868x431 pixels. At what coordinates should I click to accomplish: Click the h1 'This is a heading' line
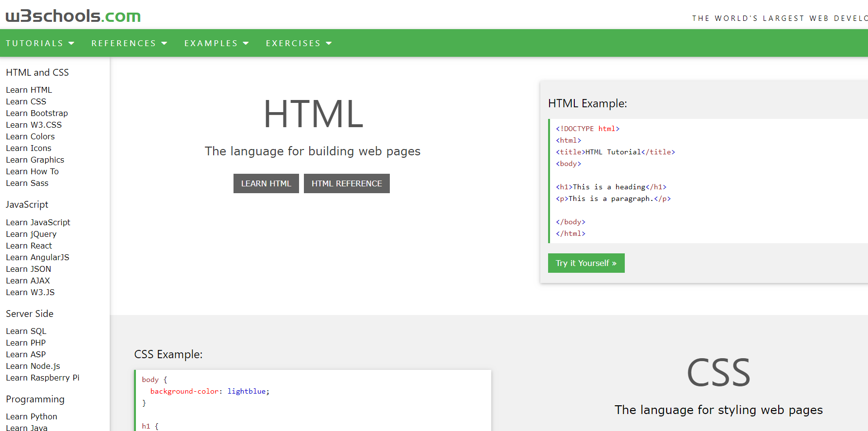tap(611, 187)
